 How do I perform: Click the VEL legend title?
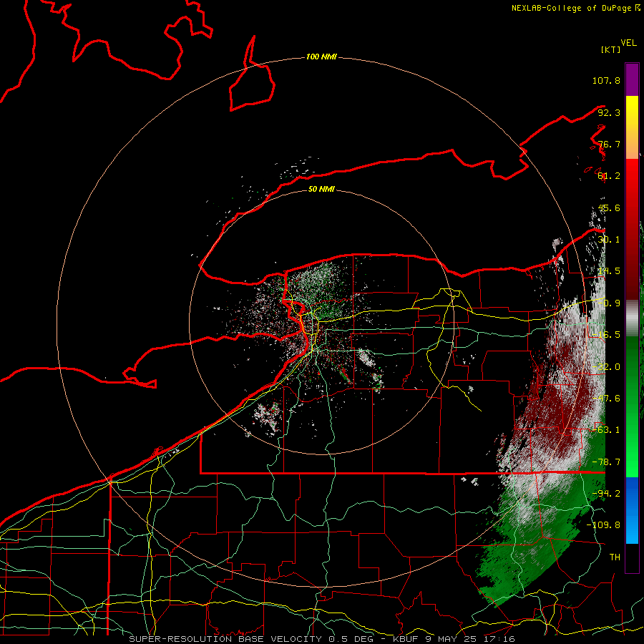click(x=628, y=43)
